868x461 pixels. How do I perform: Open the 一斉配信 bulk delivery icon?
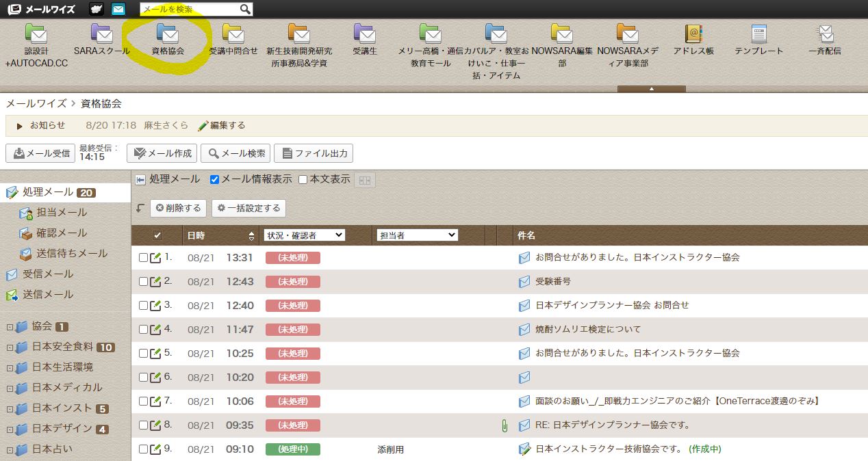pyautogui.click(x=824, y=34)
